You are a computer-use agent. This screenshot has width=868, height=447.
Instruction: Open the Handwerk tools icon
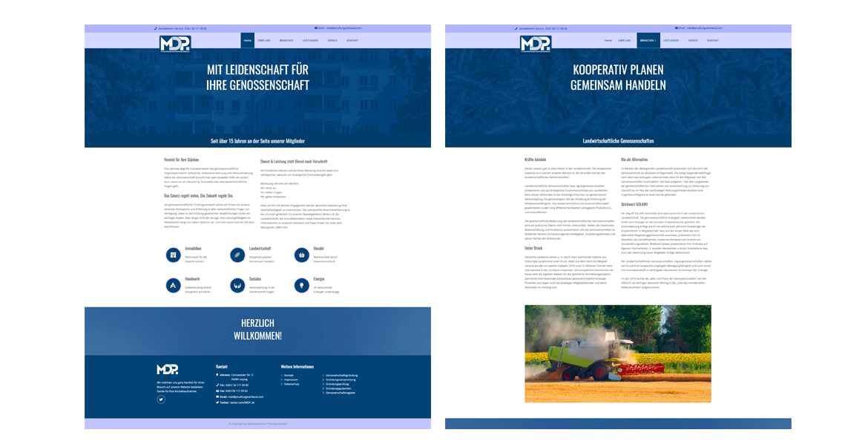[x=174, y=285]
